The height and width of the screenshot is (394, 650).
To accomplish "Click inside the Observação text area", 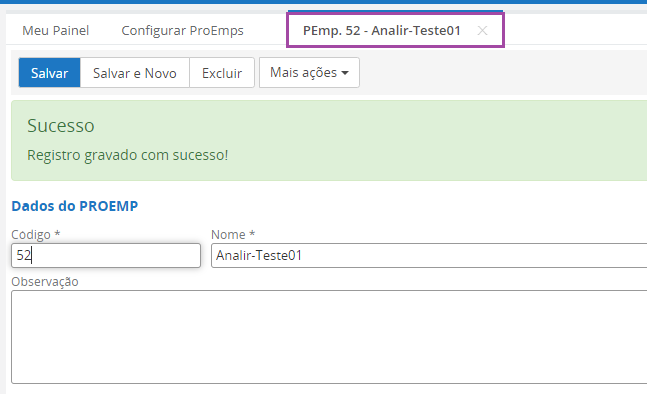I will click(x=330, y=337).
